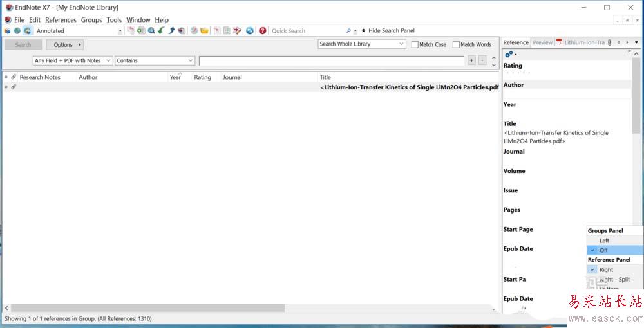Open the Annotated output style dropdown
Image resolution: width=644 pixels, height=328 pixels.
click(120, 31)
